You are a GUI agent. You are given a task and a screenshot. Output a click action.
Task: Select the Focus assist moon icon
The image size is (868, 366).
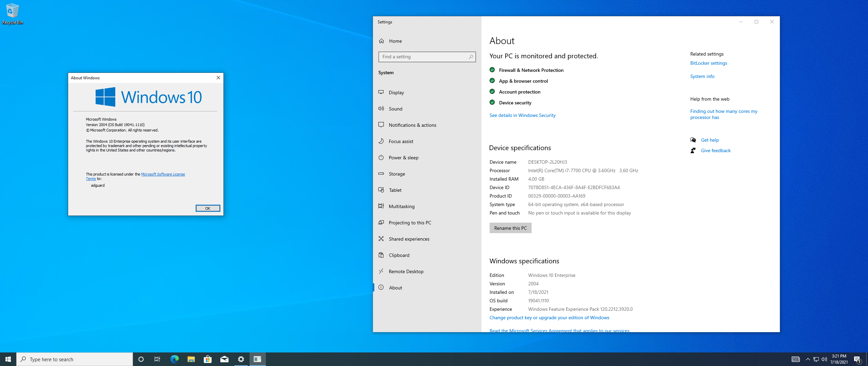point(381,141)
